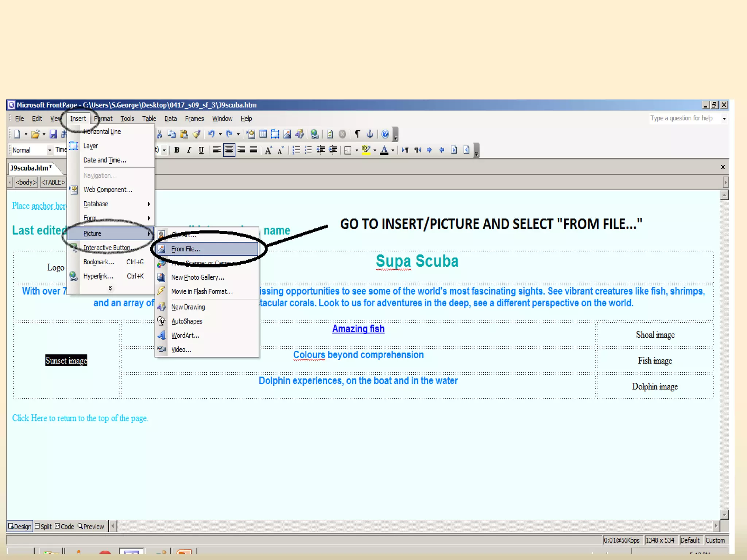747x560 pixels.
Task: Click the Increase Indent icon
Action: pos(333,150)
